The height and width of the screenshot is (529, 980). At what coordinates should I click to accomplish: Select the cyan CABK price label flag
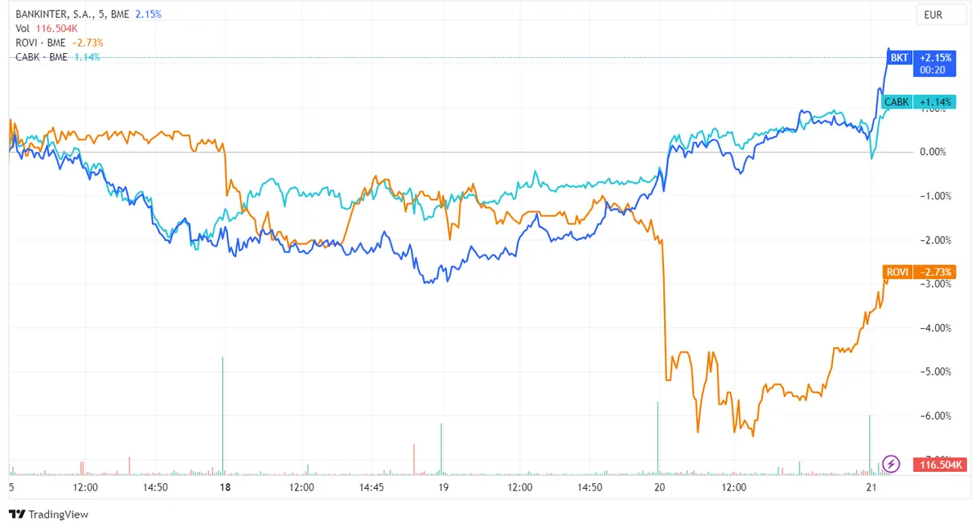897,102
